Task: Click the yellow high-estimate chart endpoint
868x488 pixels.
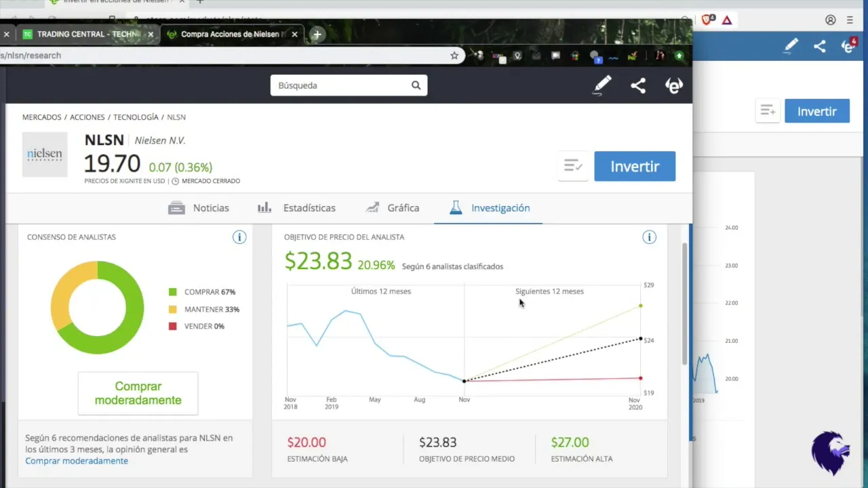Action: pos(641,306)
